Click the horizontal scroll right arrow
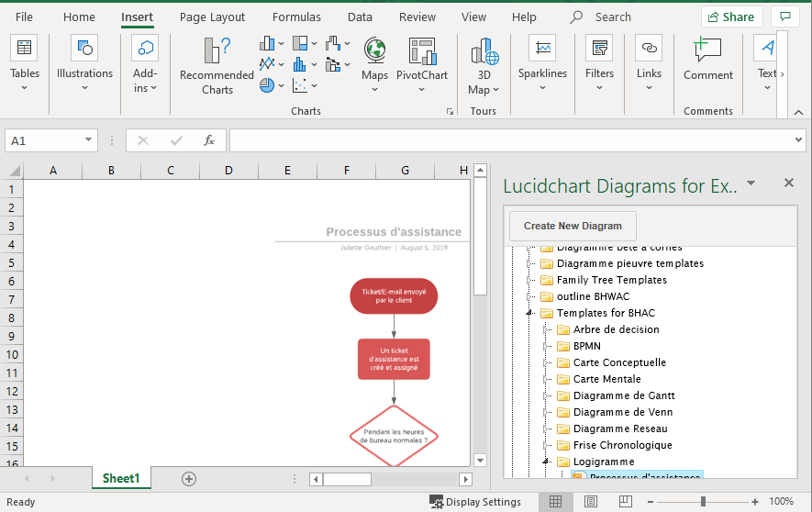Screen dimensions: 812x512 (465, 479)
